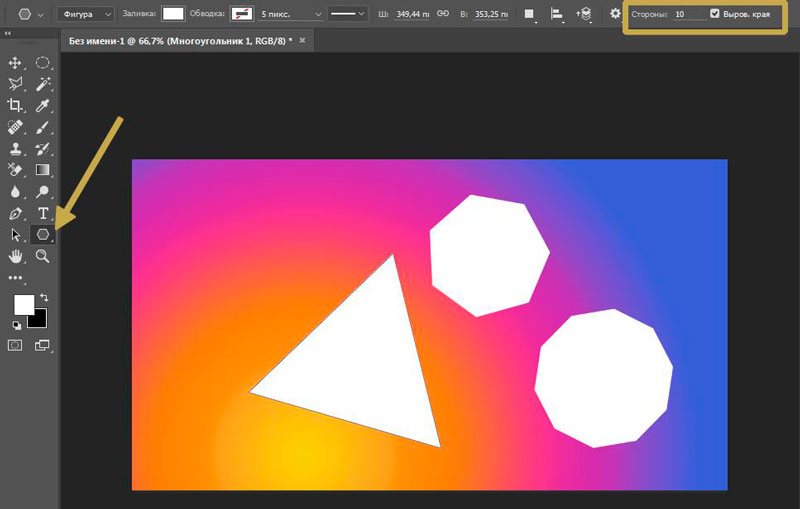Uncheck the Выров. края checkbox

point(715,14)
